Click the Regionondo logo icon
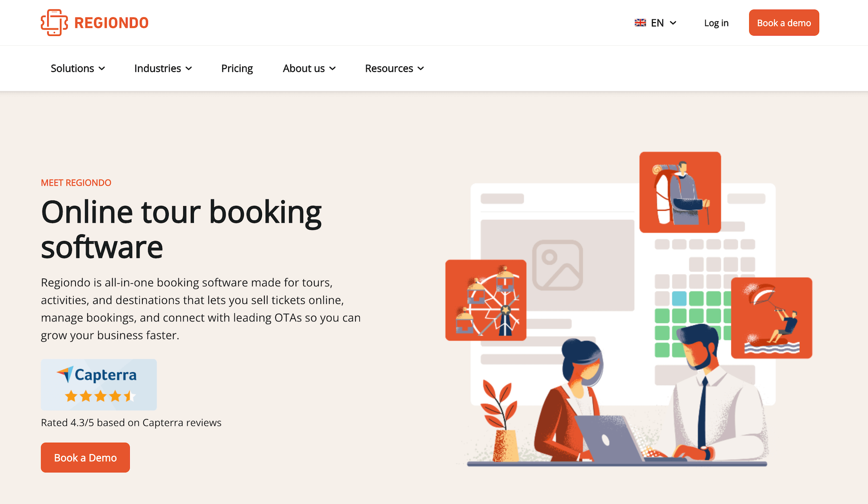Screen dimensions: 868x504 coord(54,23)
